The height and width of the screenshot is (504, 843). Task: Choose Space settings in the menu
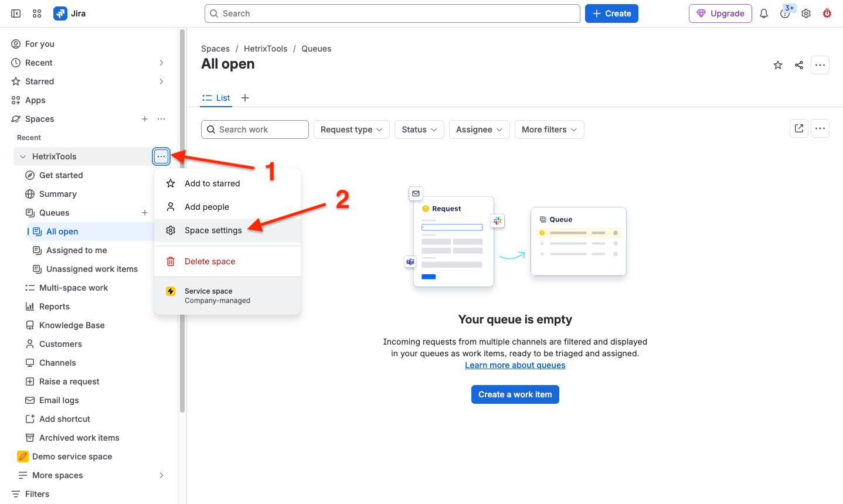(227, 230)
